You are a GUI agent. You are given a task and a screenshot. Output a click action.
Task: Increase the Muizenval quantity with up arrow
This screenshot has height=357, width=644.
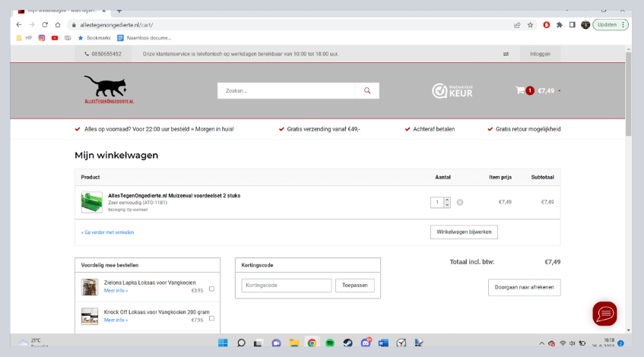point(447,200)
